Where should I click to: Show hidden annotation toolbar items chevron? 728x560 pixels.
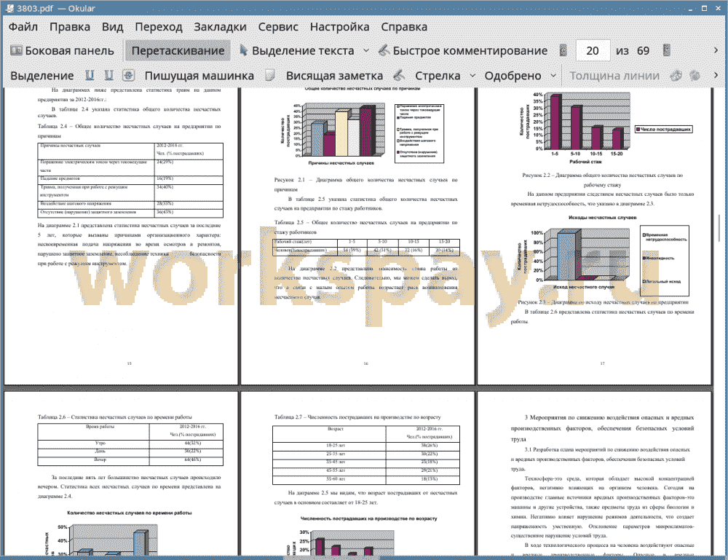[716, 75]
